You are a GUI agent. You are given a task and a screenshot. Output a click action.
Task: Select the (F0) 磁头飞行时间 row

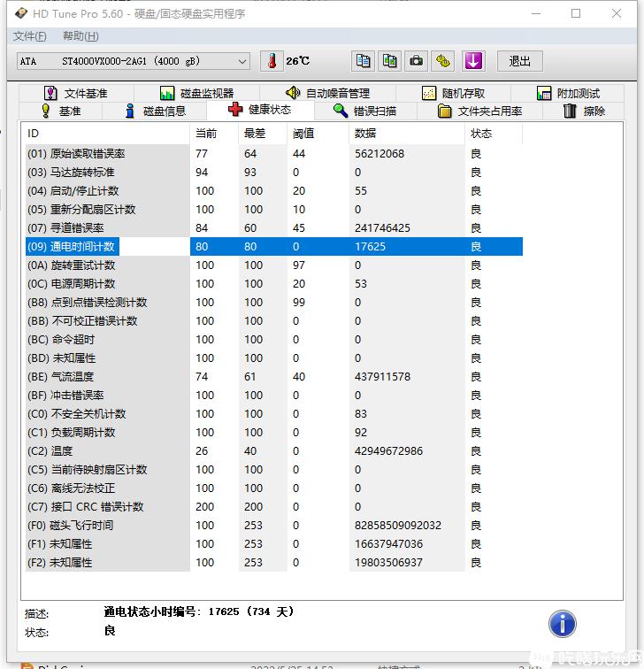[x=274, y=526]
